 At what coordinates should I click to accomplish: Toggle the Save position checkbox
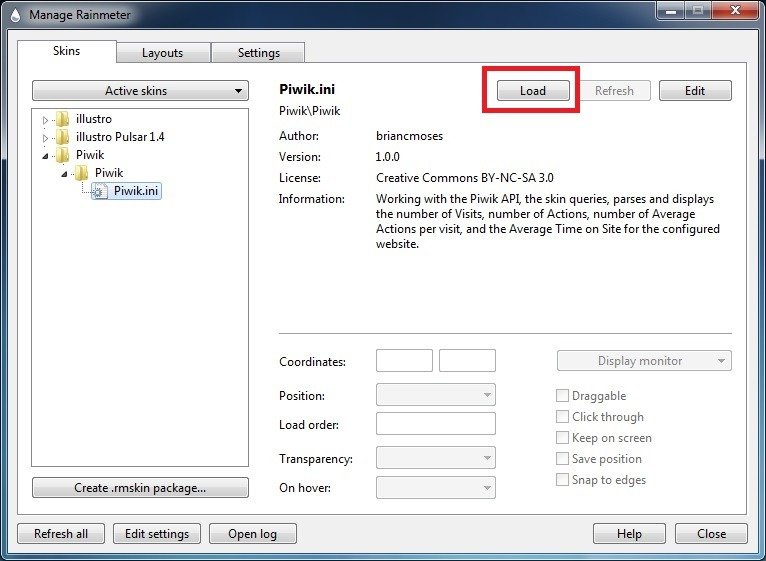point(562,458)
